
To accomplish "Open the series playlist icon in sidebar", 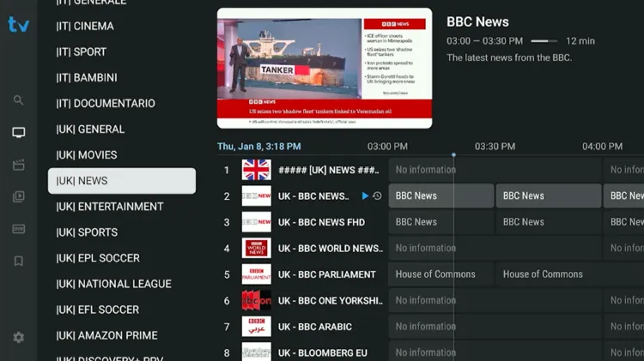I will point(19,196).
